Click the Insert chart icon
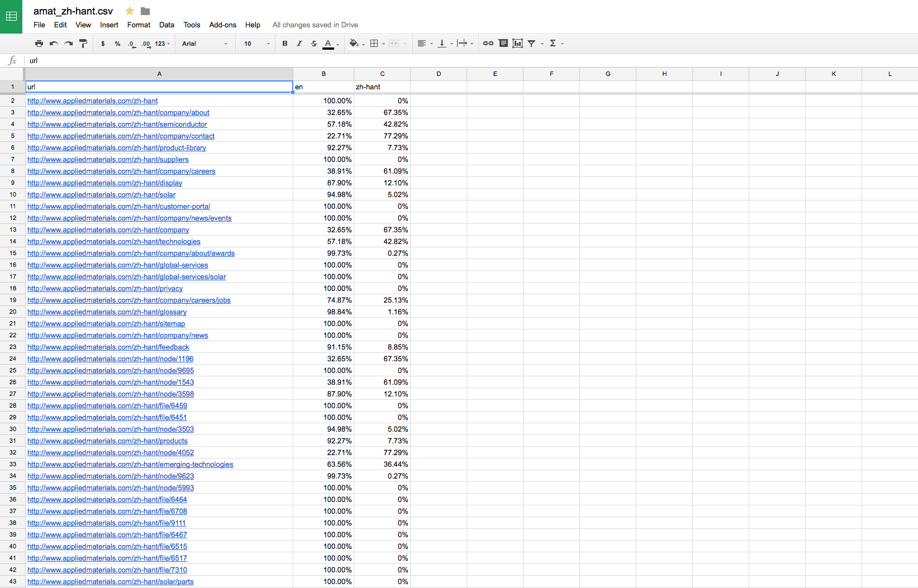 [x=518, y=44]
